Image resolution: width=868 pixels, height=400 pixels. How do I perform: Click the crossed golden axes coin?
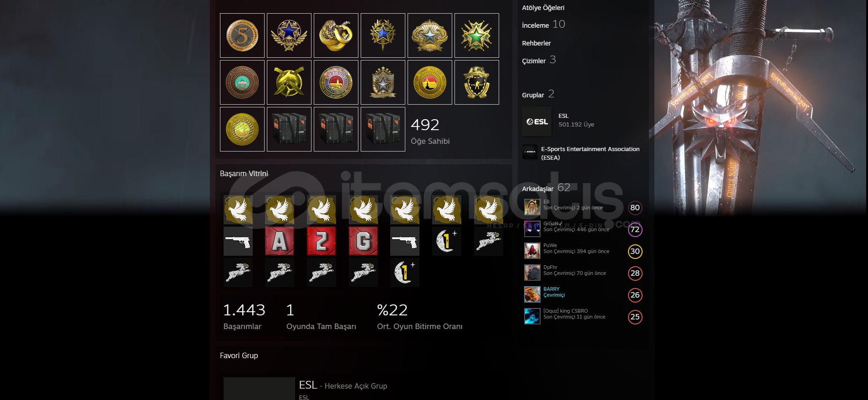tap(289, 82)
